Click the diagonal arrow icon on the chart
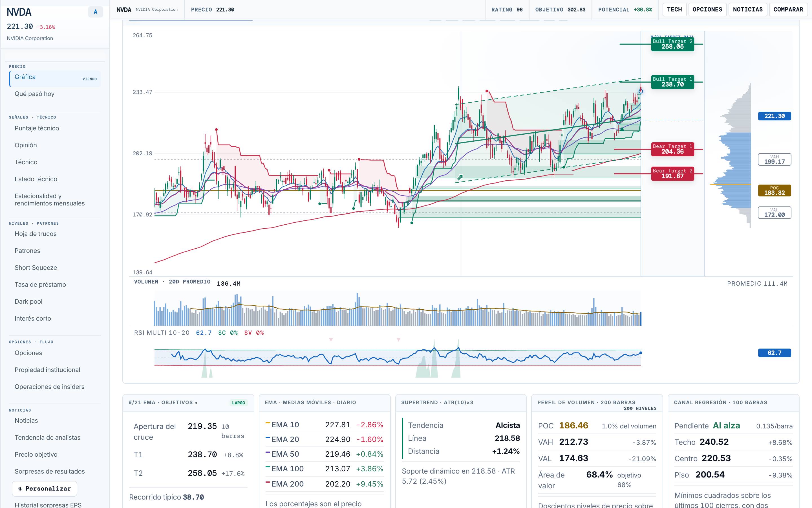This screenshot has height=508, width=812. click(x=460, y=177)
